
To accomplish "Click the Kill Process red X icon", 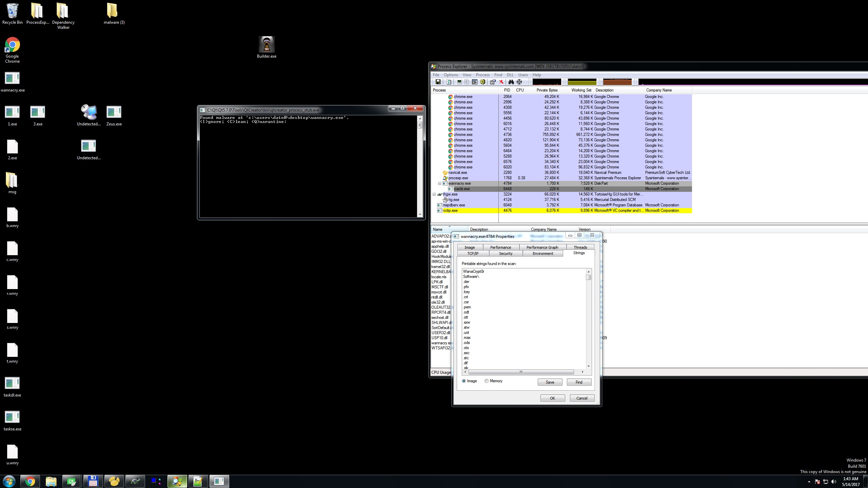I will coord(501,82).
